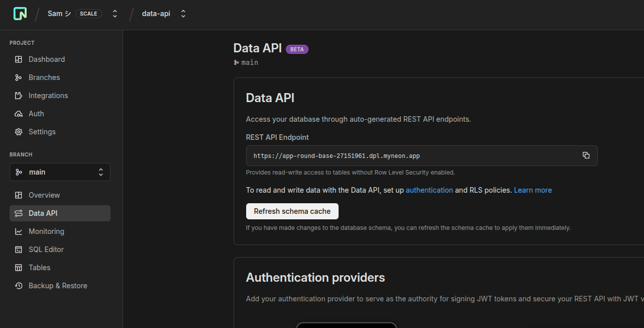Viewport: 644px width, 328px height.
Task: Follow the authentication link
Action: pyautogui.click(x=429, y=190)
